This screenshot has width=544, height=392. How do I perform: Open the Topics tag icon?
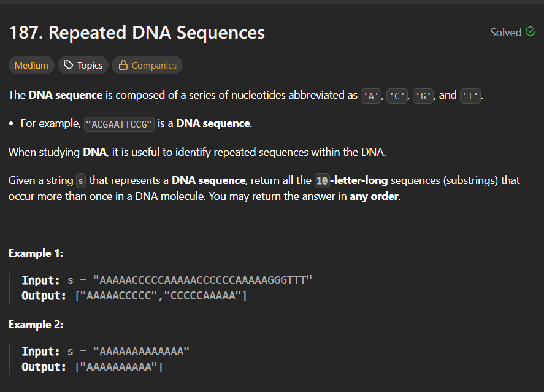click(67, 65)
